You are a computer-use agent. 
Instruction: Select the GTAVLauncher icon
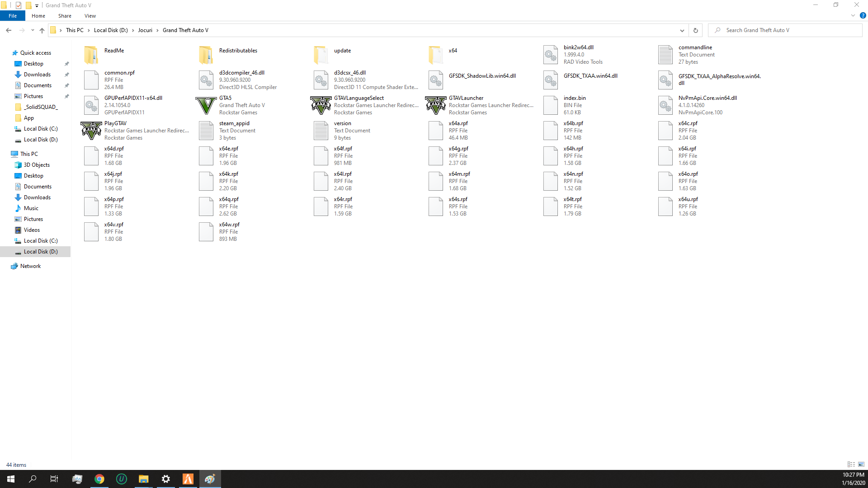tap(436, 105)
